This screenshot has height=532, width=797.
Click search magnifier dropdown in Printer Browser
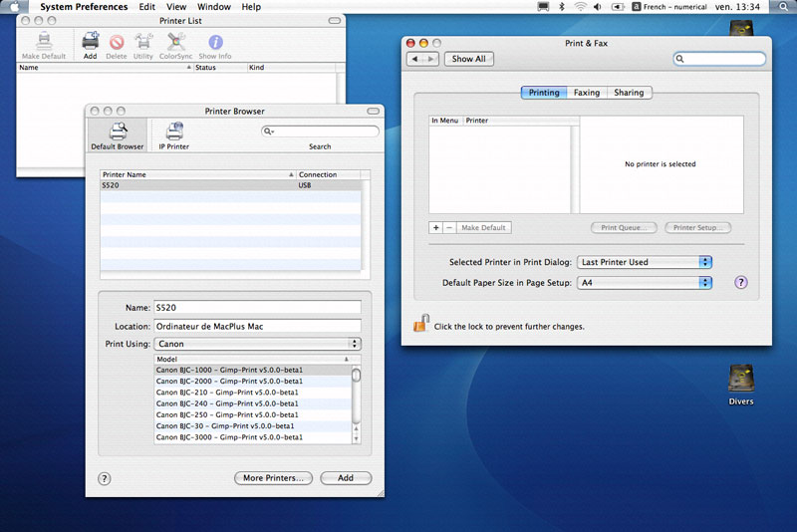[x=269, y=132]
